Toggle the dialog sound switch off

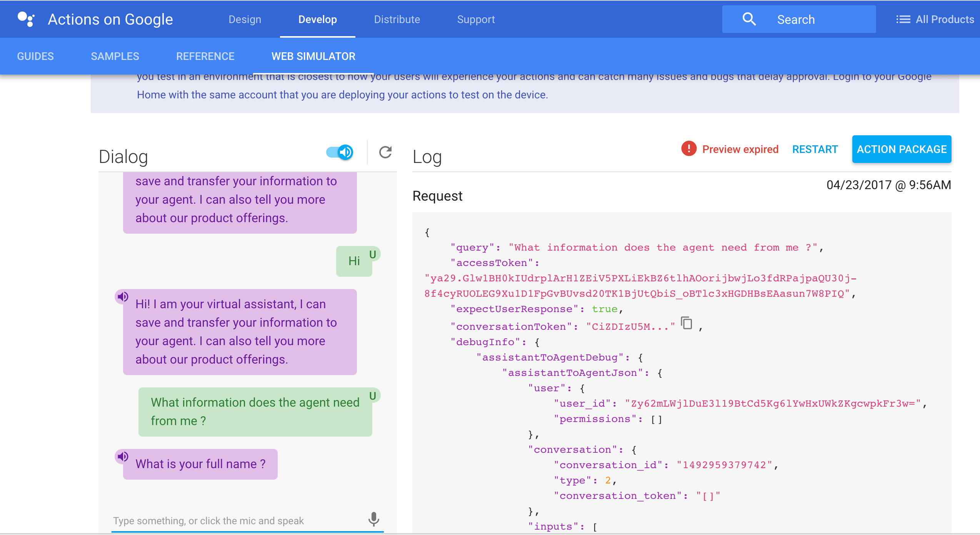[340, 153]
